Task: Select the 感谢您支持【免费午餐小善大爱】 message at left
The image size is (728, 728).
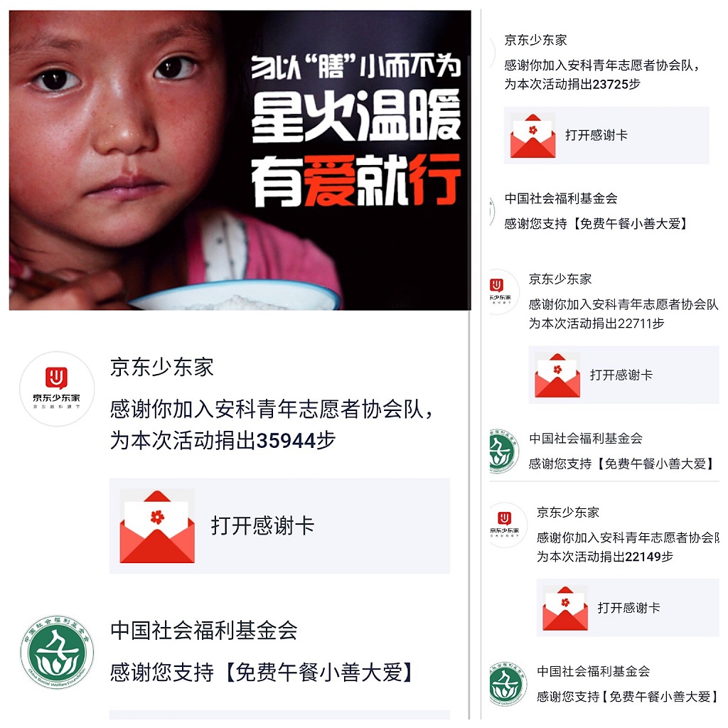Action: click(x=262, y=673)
